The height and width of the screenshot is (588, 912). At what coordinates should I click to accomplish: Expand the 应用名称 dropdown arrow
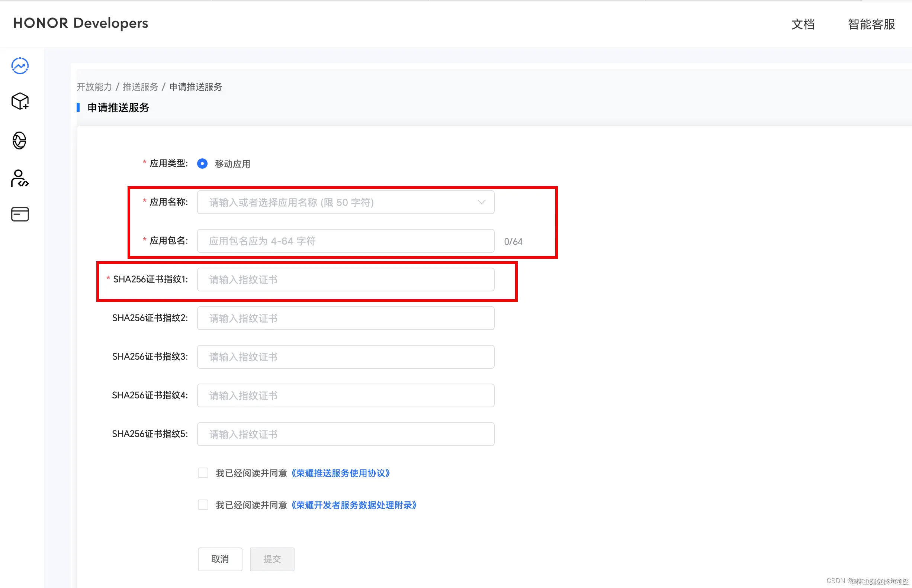481,202
